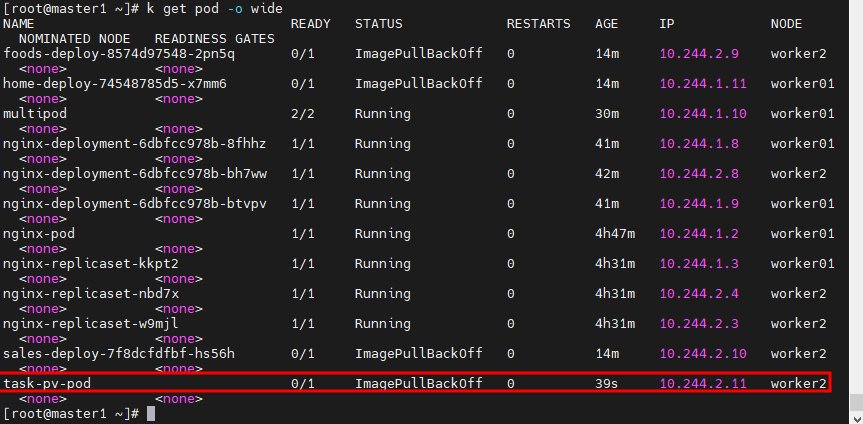
Task: Click the 0/1 ready value of task-pv-pod
Action: click(303, 383)
